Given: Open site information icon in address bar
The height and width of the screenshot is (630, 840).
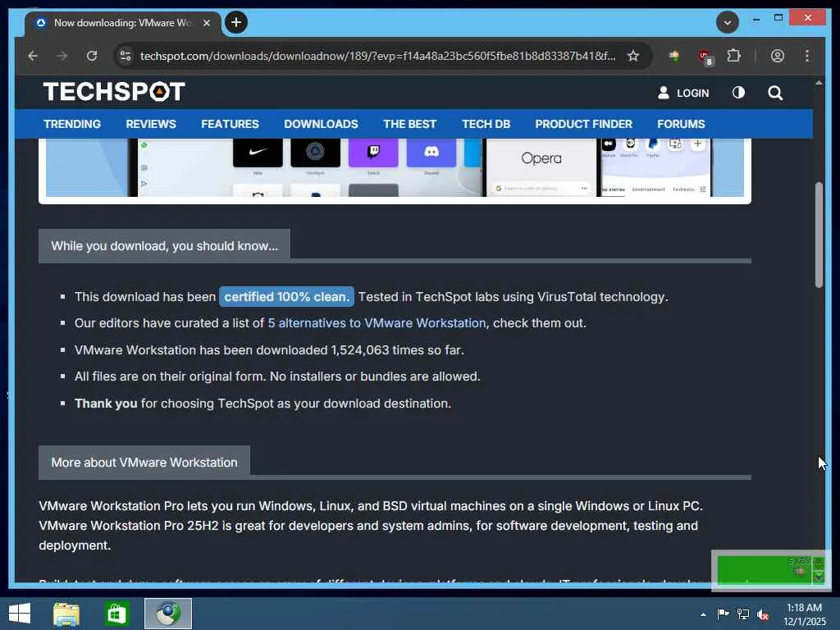Looking at the screenshot, I should tap(126, 56).
